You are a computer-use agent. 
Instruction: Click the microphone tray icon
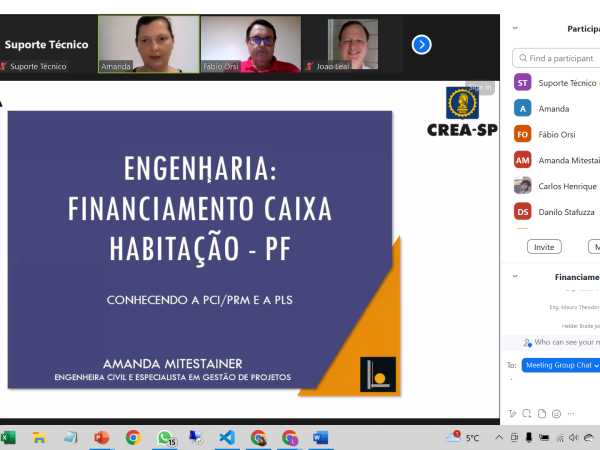[529, 437]
